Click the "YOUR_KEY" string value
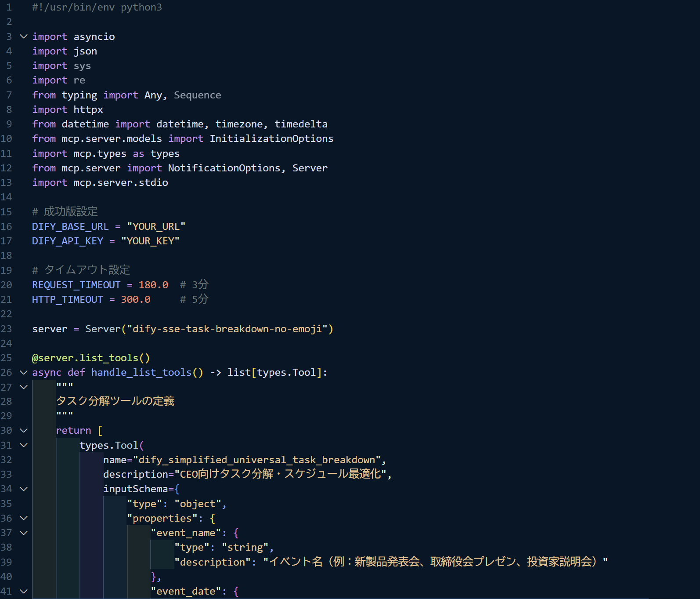 click(x=150, y=241)
